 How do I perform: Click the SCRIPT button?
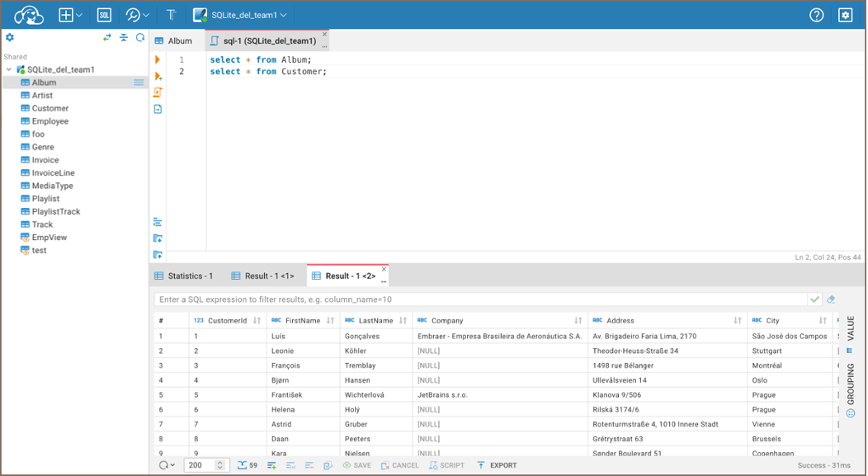(x=446, y=465)
